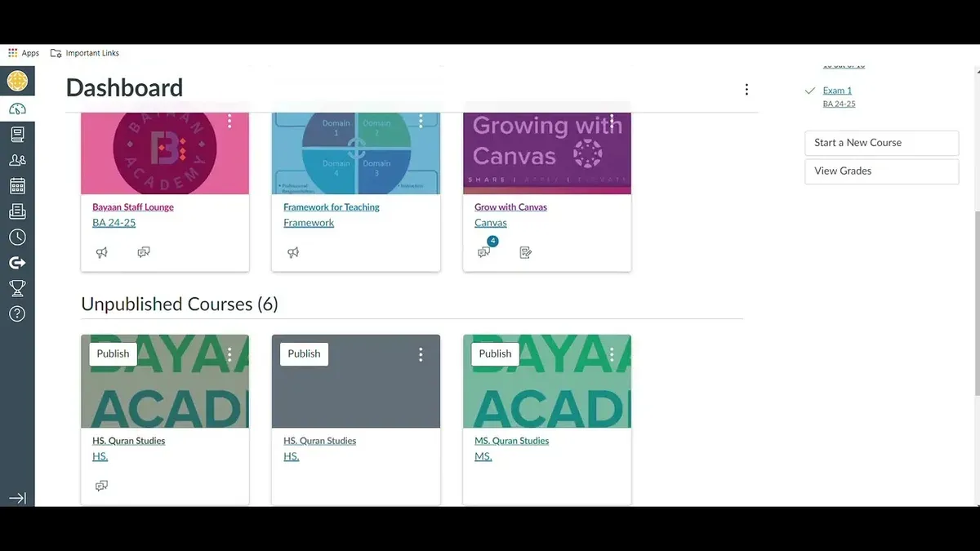Click the Bayaan Staff Lounge card image

[165, 153]
